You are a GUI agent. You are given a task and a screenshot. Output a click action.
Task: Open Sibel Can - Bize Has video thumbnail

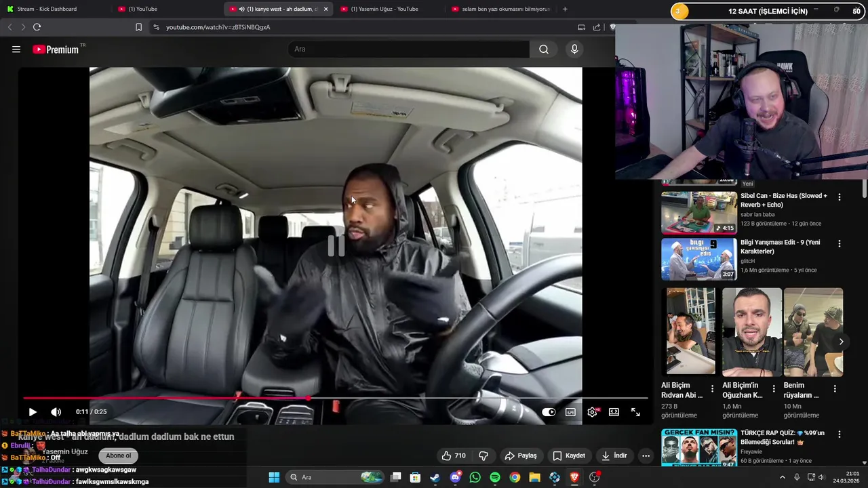[698, 213]
